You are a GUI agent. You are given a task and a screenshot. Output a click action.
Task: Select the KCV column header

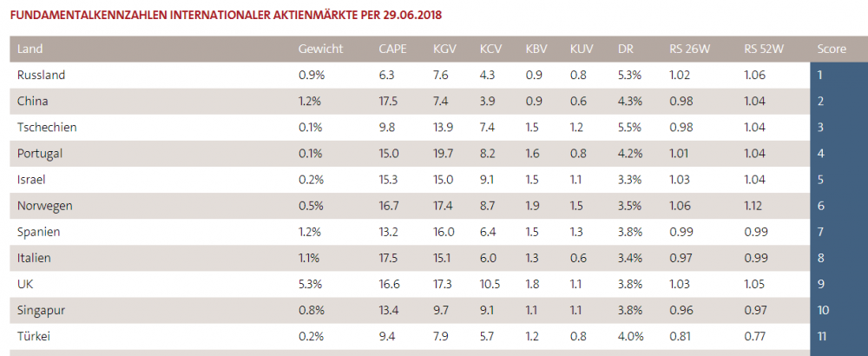click(x=491, y=49)
